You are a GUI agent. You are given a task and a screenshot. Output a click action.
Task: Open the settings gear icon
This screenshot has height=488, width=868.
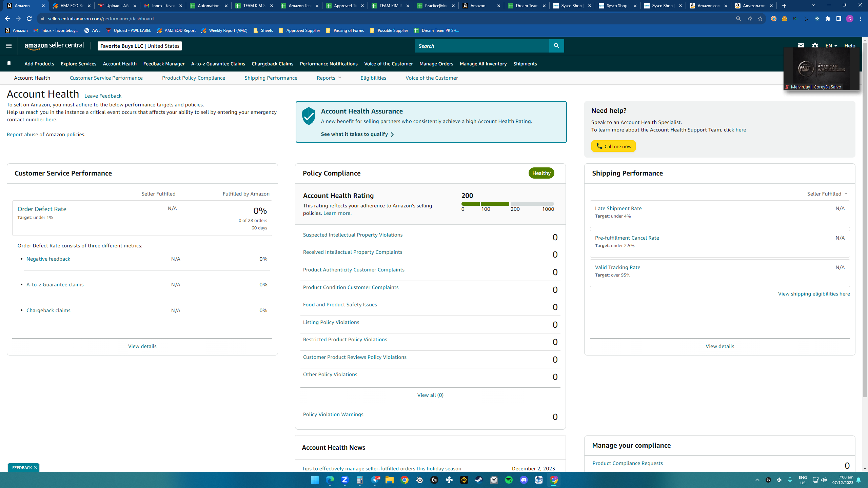coord(815,45)
